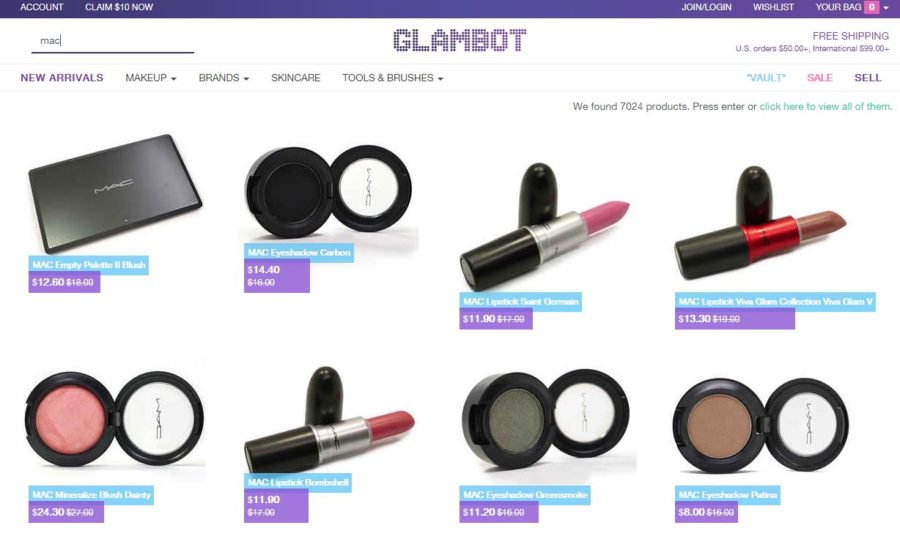Open the pink Saint Germain lipstick image

pyautogui.click(x=545, y=227)
